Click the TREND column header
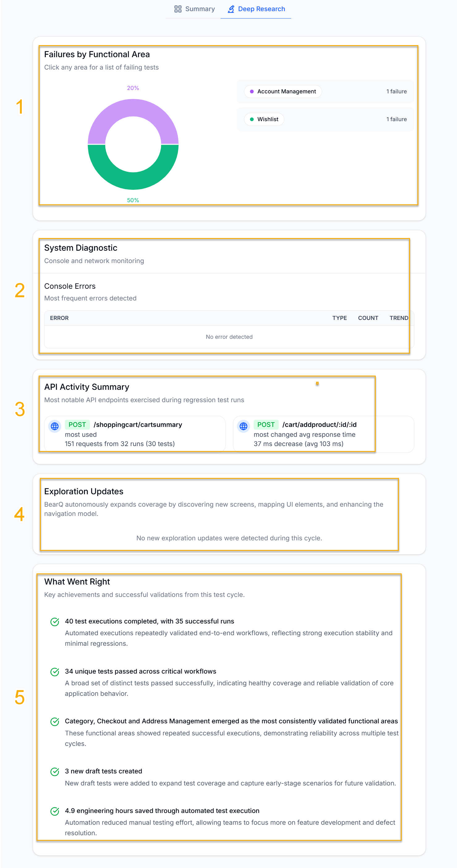This screenshot has height=868, width=457. click(399, 318)
